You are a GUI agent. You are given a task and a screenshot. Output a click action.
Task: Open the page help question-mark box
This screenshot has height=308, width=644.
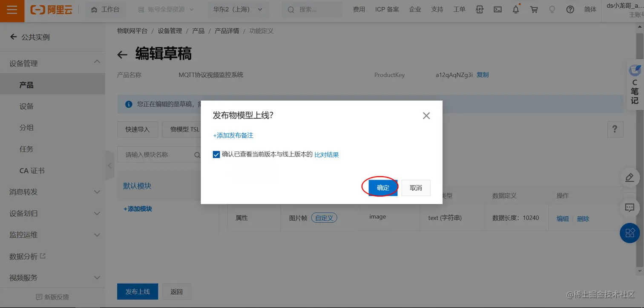point(615,129)
